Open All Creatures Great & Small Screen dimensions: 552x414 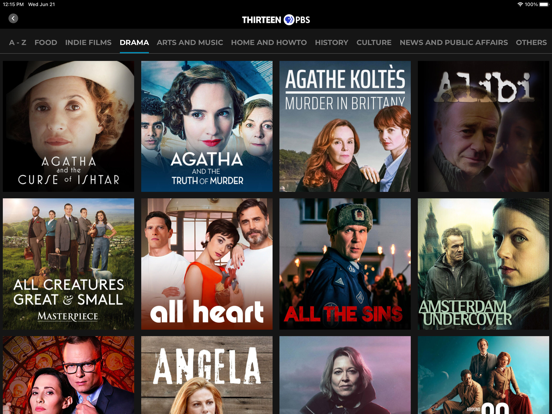[x=69, y=264]
